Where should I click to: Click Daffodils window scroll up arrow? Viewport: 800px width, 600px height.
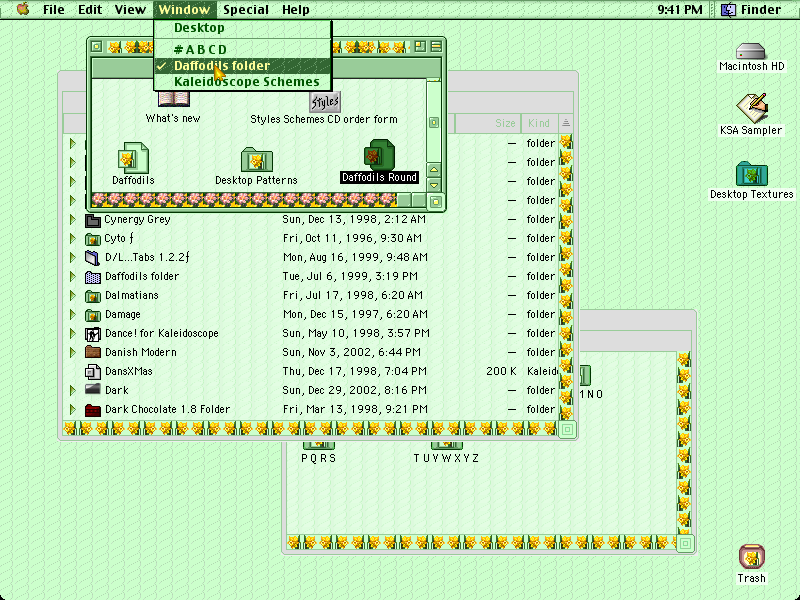434,170
